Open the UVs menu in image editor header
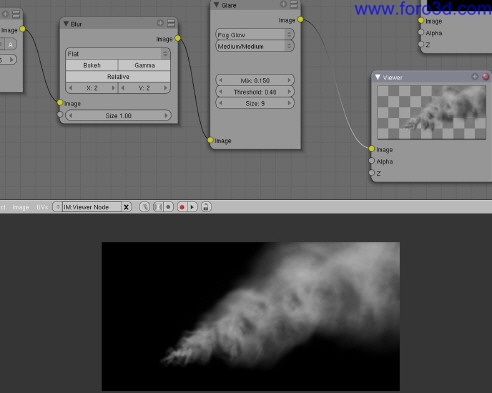This screenshot has width=492, height=393. click(42, 207)
